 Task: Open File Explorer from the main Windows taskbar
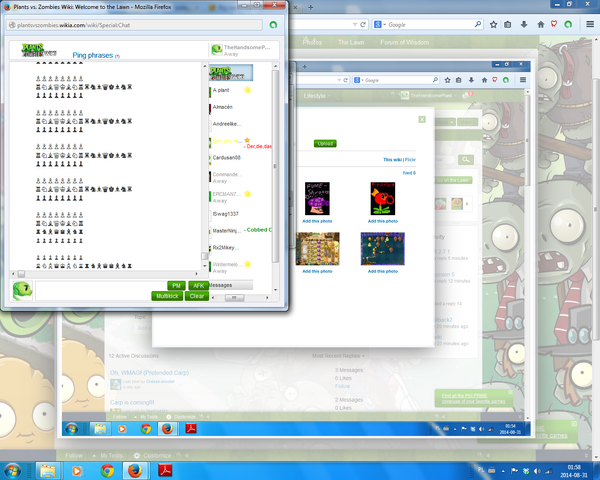click(x=47, y=470)
